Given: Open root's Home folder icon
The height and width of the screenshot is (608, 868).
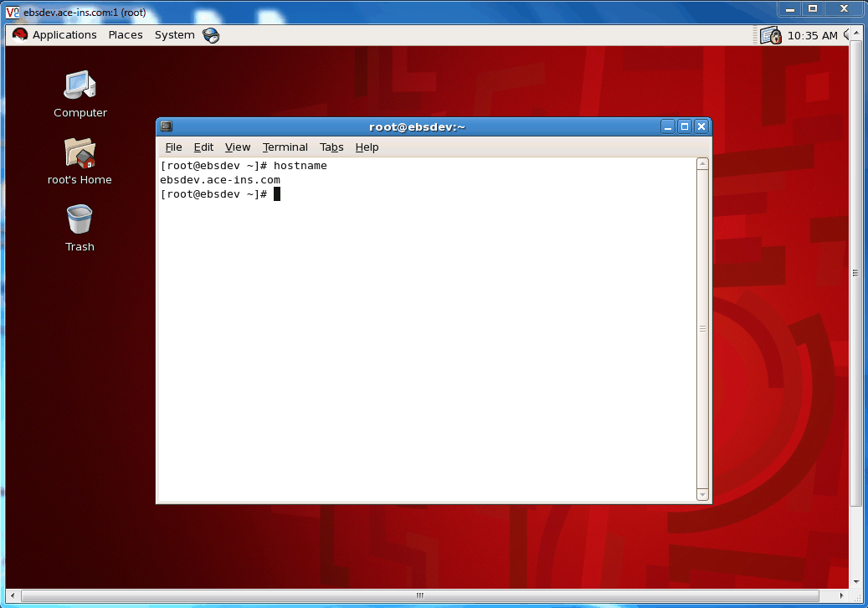Looking at the screenshot, I should 80,152.
